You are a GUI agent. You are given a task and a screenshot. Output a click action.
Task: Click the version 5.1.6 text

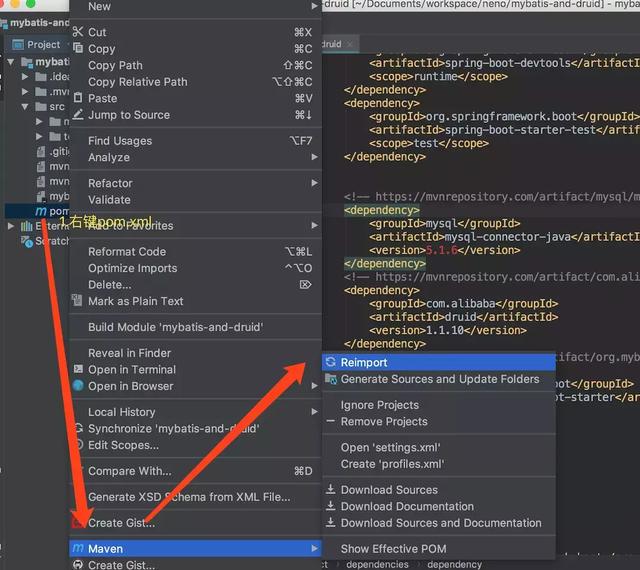[441, 250]
